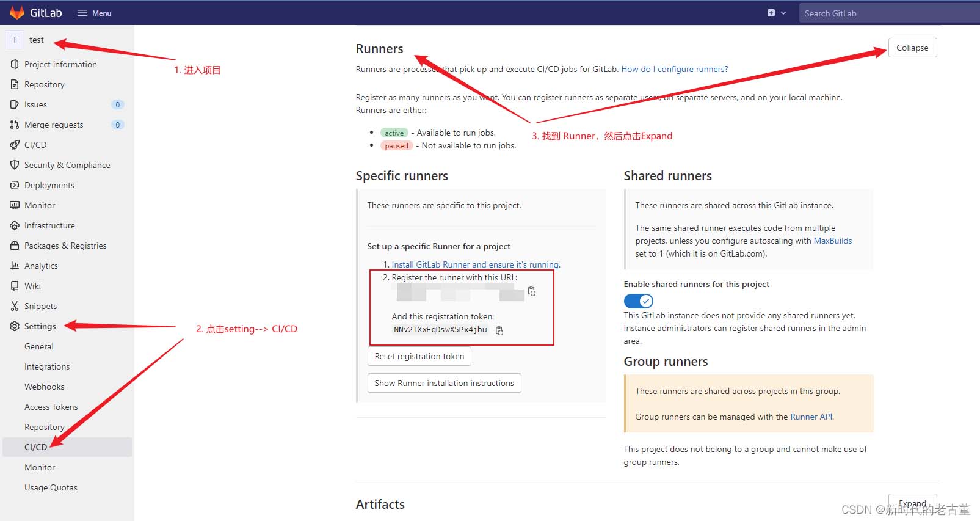Open Wiki in sidebar

[x=32, y=286]
